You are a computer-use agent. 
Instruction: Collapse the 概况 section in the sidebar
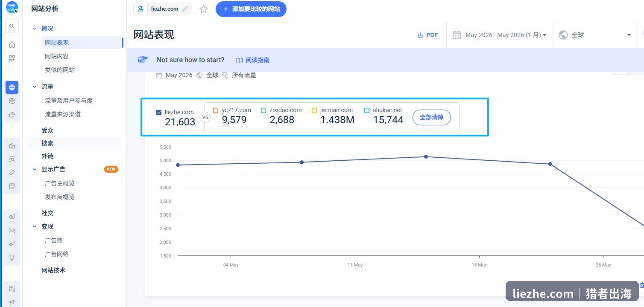35,29
